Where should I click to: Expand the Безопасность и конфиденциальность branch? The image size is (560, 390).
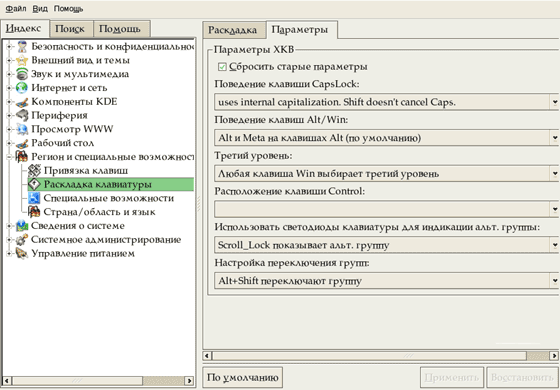coord(10,47)
